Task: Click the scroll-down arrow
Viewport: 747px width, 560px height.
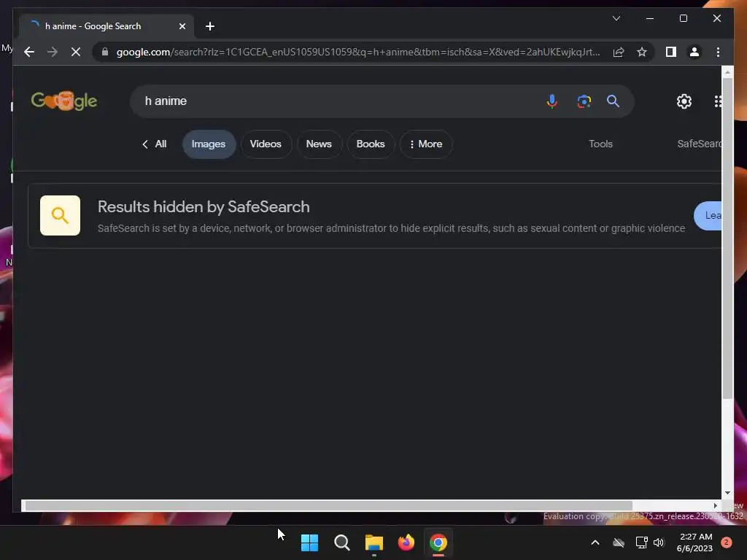Action: pyautogui.click(x=727, y=493)
